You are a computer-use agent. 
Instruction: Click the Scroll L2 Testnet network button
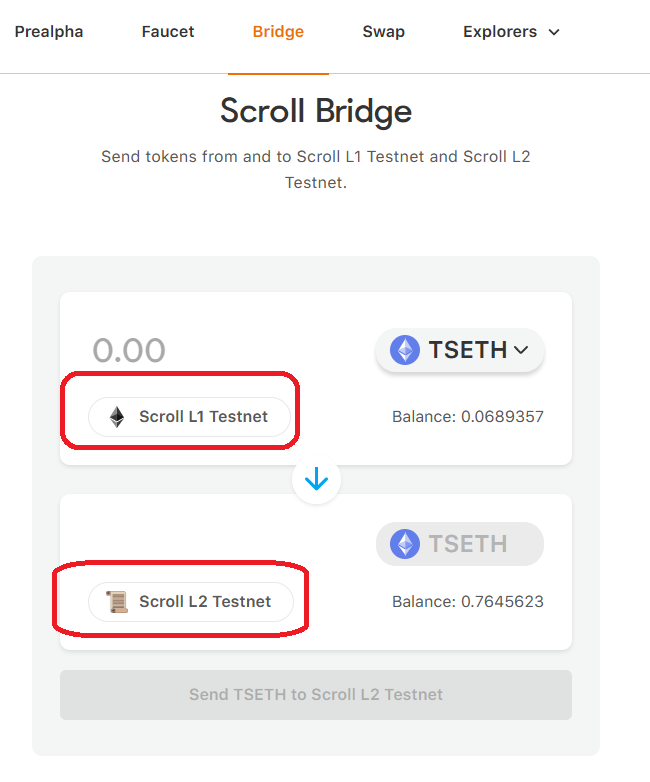tap(192, 602)
